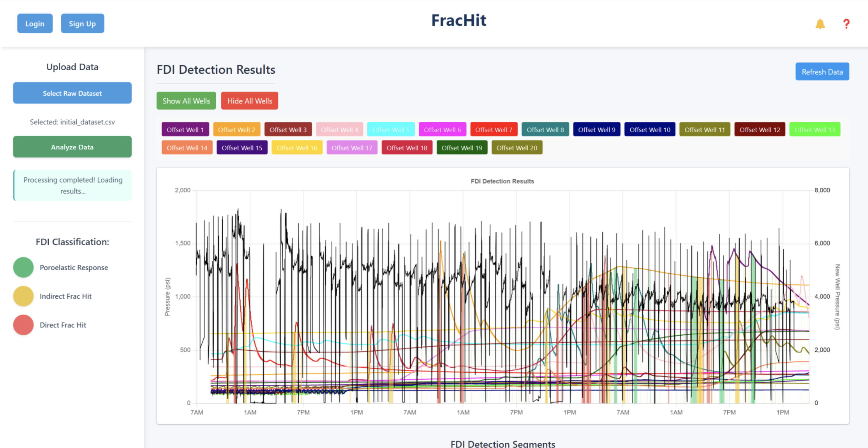Toggle Offset Well 19 visibility

pyautogui.click(x=462, y=148)
